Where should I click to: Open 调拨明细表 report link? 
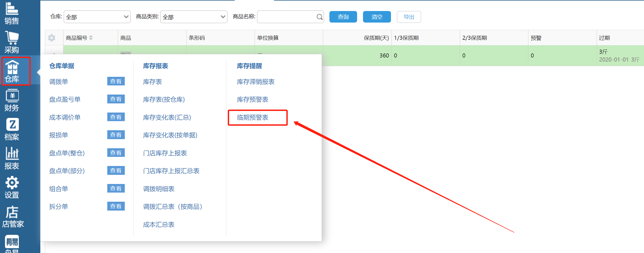point(159,189)
